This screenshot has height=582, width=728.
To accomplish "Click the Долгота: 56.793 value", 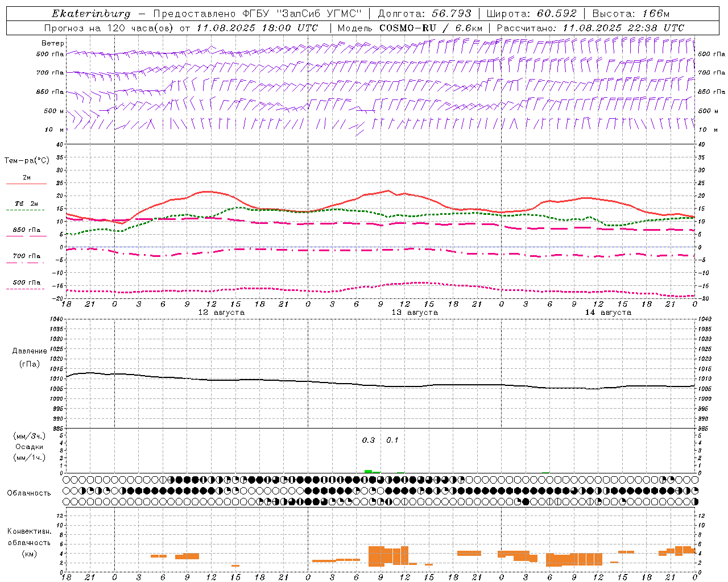I will (424, 14).
